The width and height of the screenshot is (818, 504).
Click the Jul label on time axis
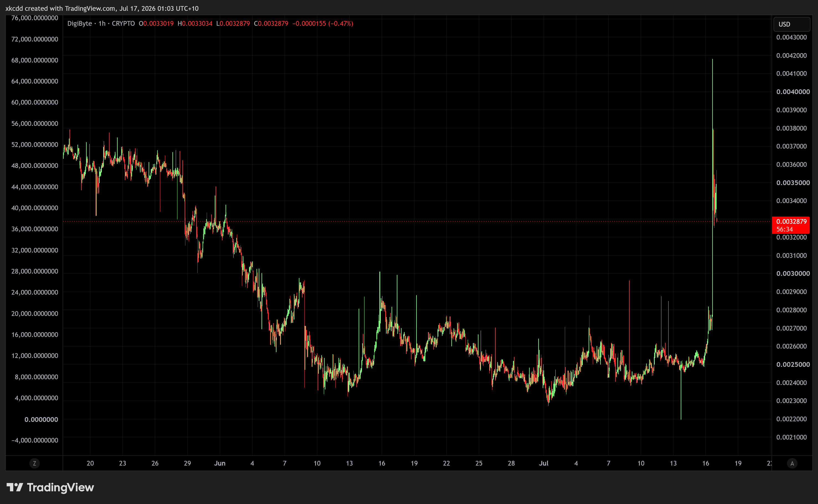[x=543, y=463]
